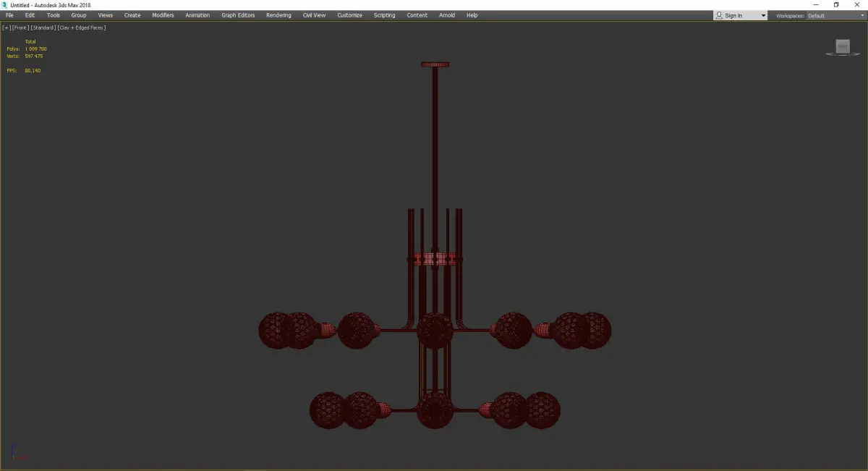Click the Verts count value 597 475
The image size is (868, 471).
click(x=34, y=56)
